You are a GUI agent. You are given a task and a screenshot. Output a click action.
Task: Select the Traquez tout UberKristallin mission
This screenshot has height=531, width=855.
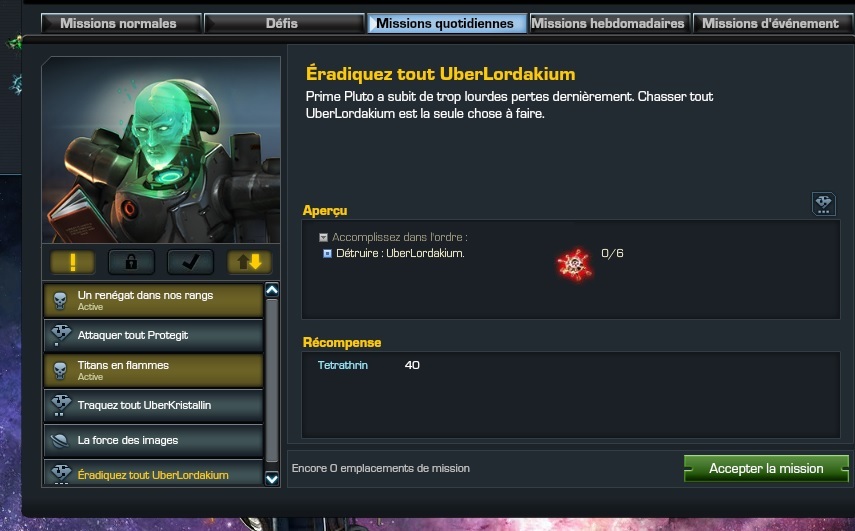[153, 405]
